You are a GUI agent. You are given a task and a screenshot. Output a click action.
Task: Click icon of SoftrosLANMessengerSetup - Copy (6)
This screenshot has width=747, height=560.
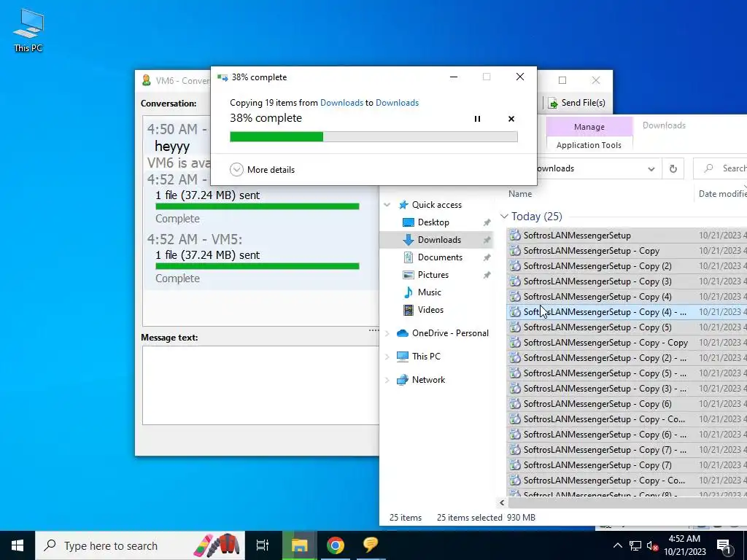[x=515, y=404]
